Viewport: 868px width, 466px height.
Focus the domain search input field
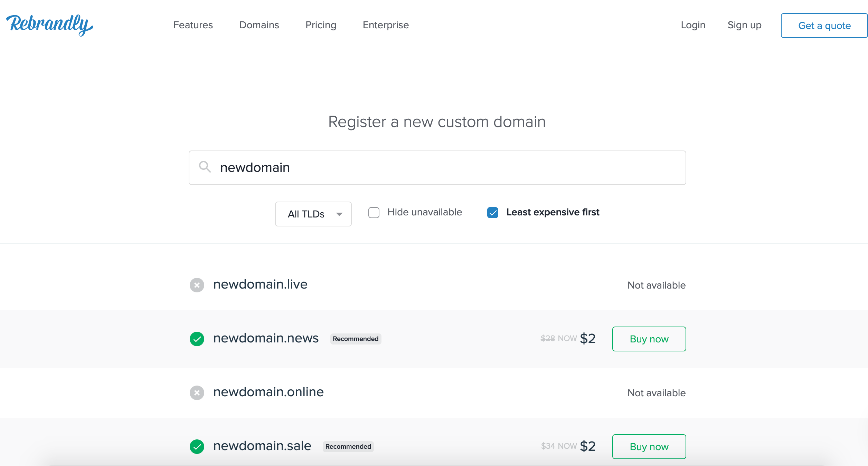tap(437, 168)
